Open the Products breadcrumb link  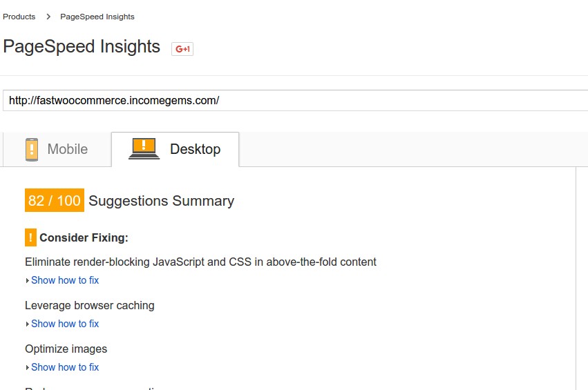click(x=19, y=17)
